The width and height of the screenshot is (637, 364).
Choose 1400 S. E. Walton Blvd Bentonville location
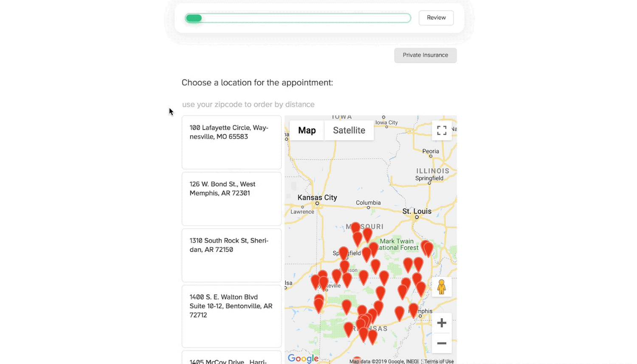231,316
